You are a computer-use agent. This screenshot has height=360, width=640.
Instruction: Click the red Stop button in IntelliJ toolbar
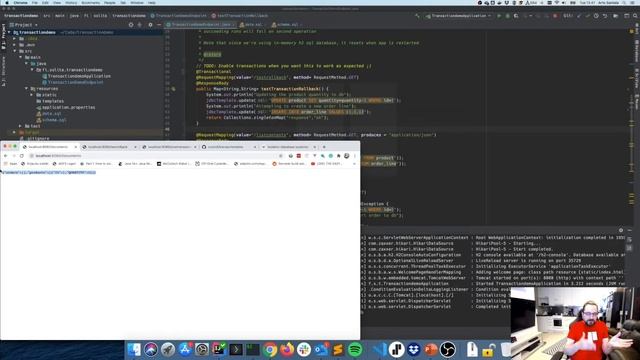pos(555,16)
